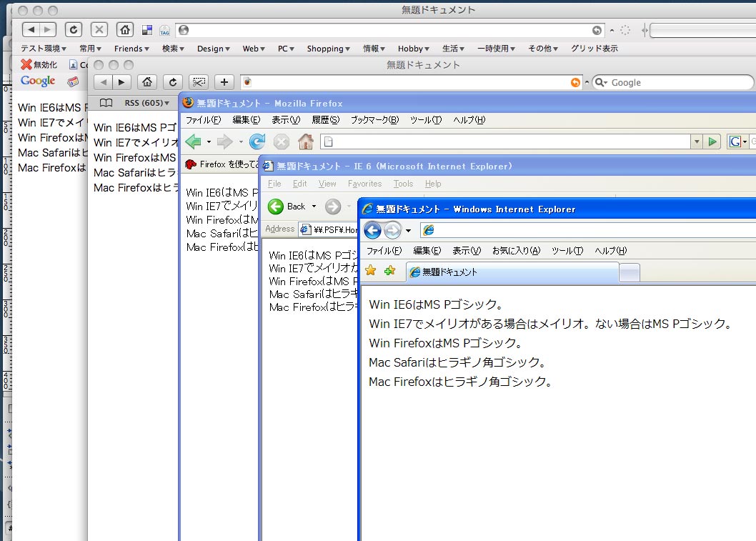The image size is (756, 541).
Task: Open the recent pages dropdown in Windows Internet Explorer
Action: point(408,231)
